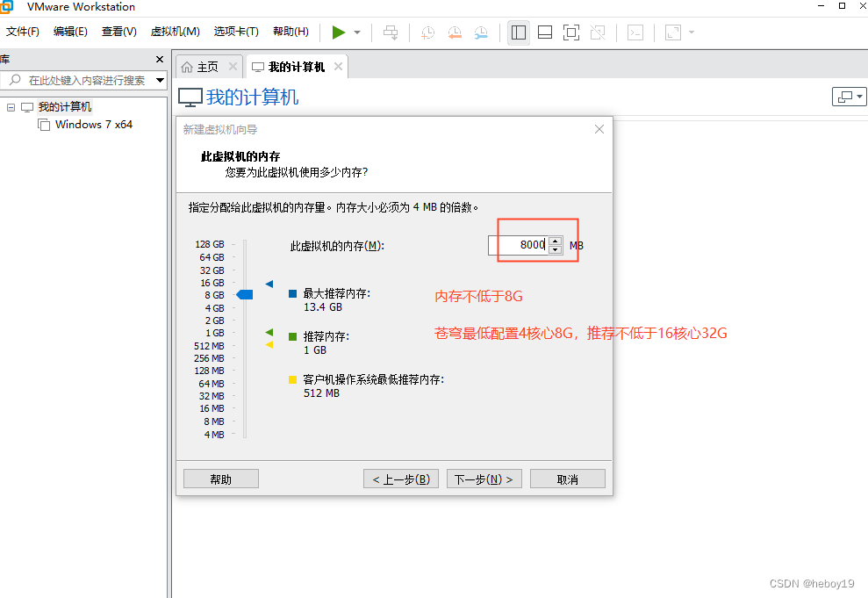Click the 1 GB label on memory scale
Viewport: 868px width, 598px height.
pyautogui.click(x=214, y=333)
